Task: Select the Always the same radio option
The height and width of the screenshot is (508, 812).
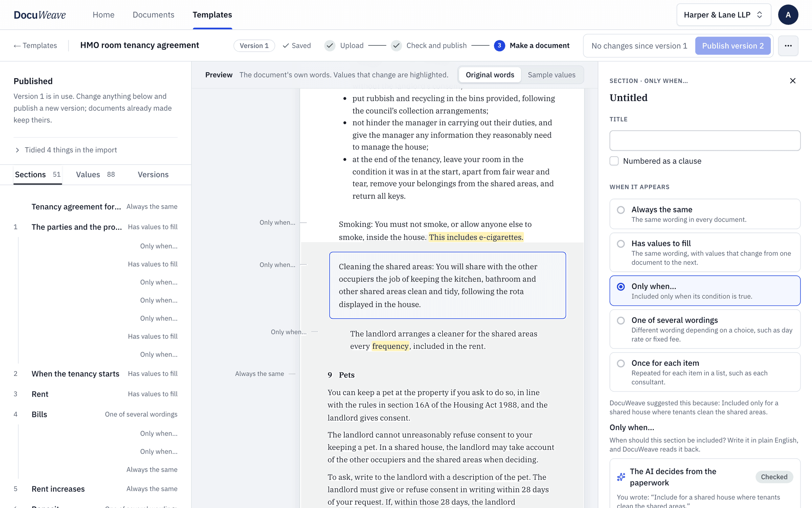Action: point(705,214)
